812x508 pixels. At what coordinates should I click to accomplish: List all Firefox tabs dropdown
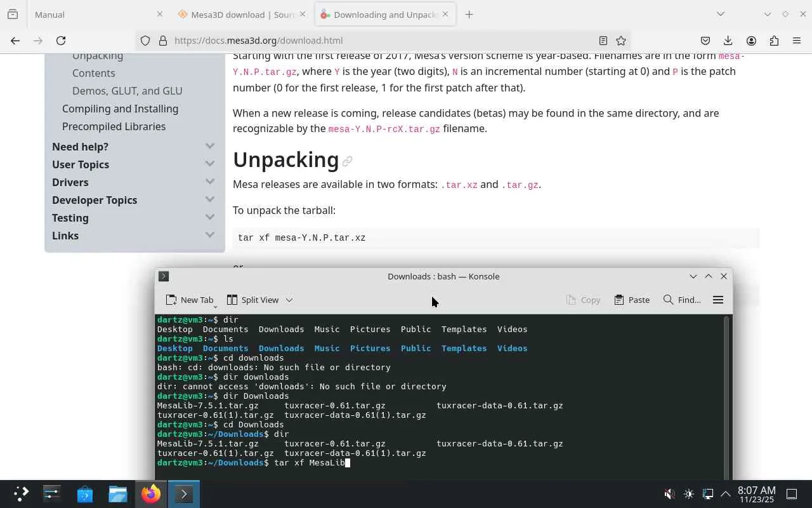721,14
